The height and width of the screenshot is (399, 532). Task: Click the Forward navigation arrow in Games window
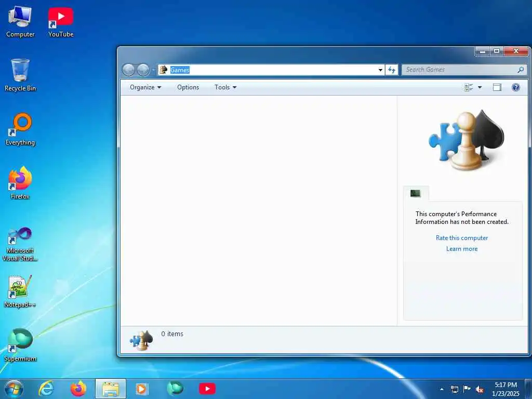(143, 70)
